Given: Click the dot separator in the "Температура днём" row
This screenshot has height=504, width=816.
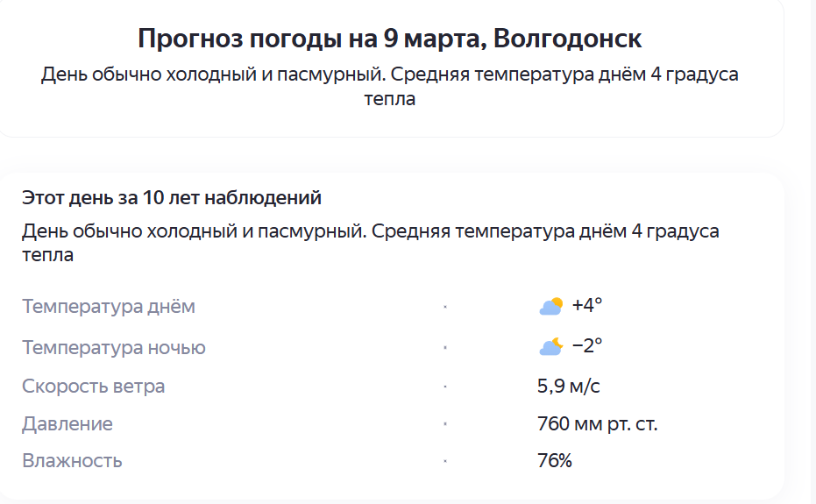Looking at the screenshot, I should (445, 307).
